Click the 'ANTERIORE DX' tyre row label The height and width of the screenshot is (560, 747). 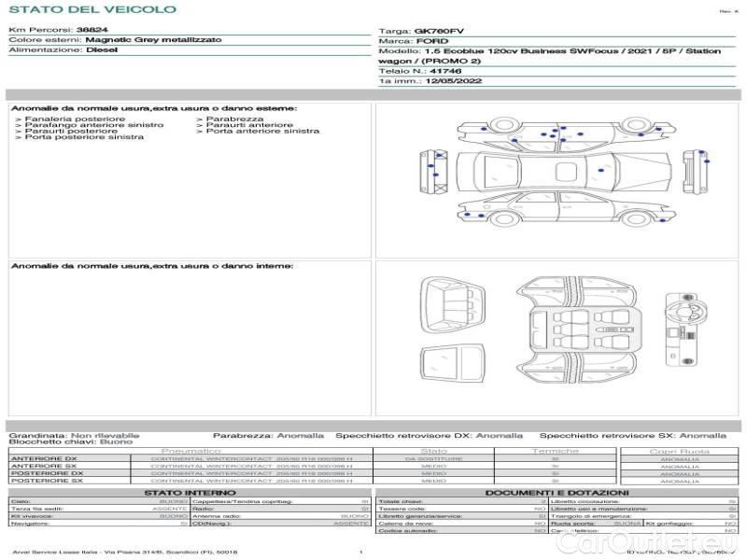(44, 459)
